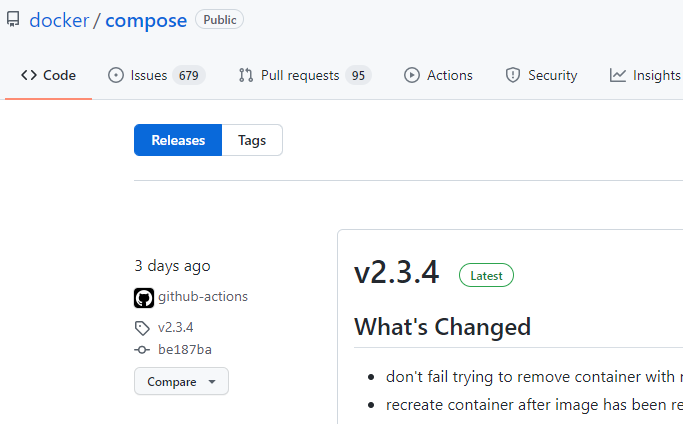Image resolution: width=683 pixels, height=424 pixels.
Task: Select the Releases button
Action: [x=178, y=140]
